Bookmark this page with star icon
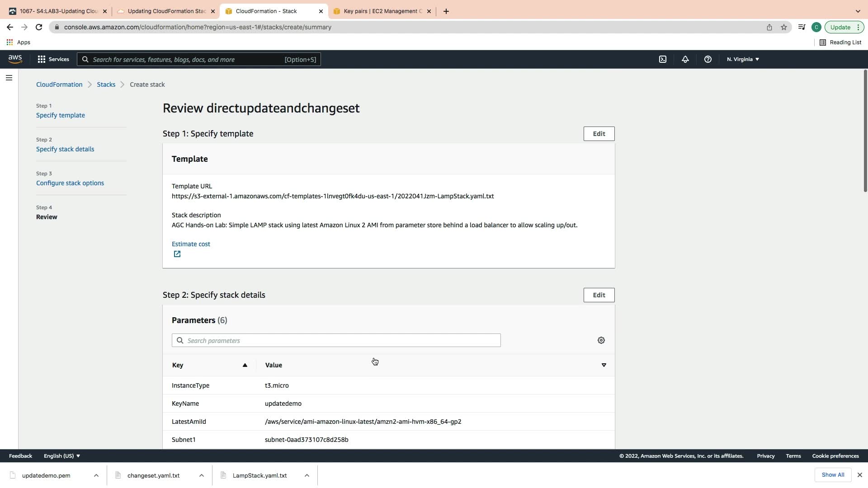This screenshot has width=868, height=488. [784, 27]
